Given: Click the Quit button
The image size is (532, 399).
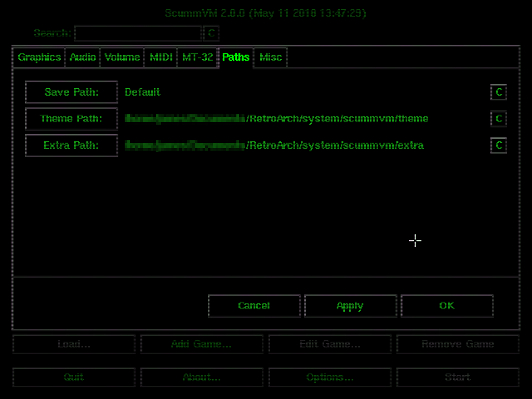Looking at the screenshot, I should (74, 377).
